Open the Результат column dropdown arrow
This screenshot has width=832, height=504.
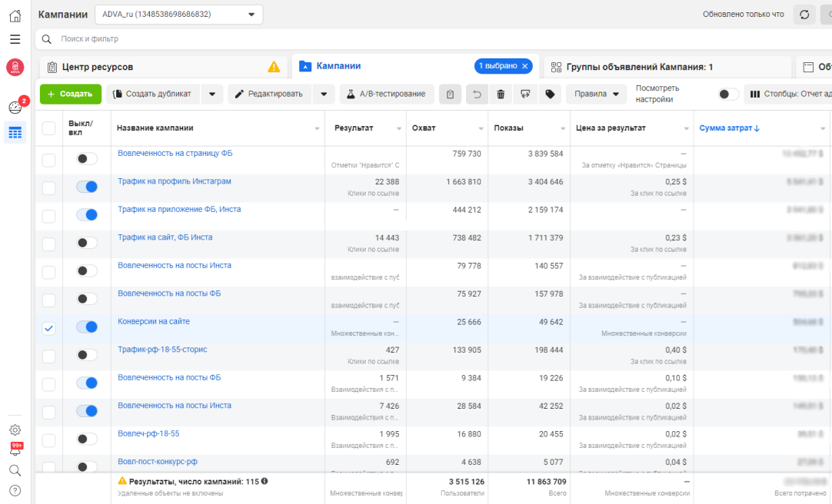399,129
